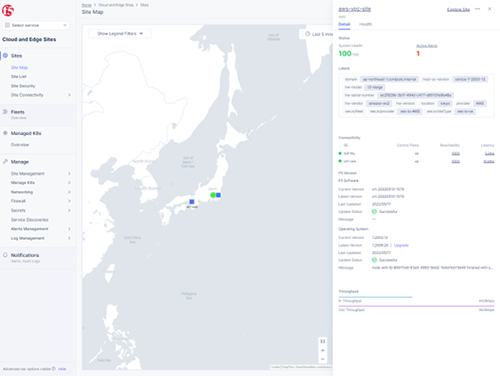Click the green site marker on Japan

[x=213, y=195]
